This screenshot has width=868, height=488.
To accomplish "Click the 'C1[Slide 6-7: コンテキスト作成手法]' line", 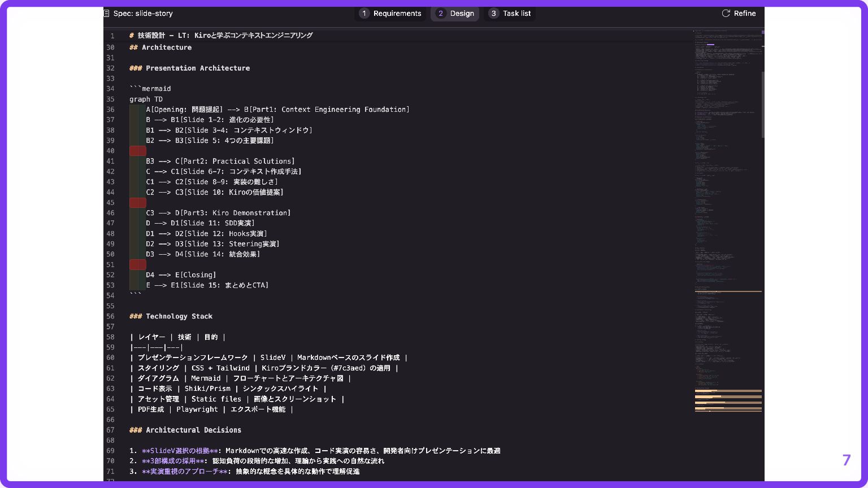I will click(223, 172).
